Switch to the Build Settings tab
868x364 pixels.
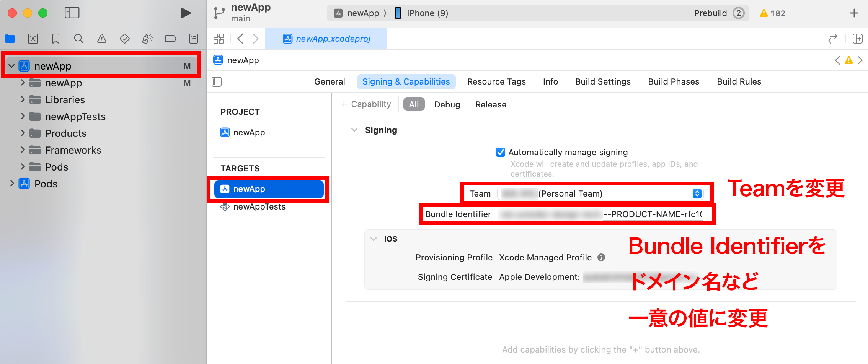(x=602, y=81)
